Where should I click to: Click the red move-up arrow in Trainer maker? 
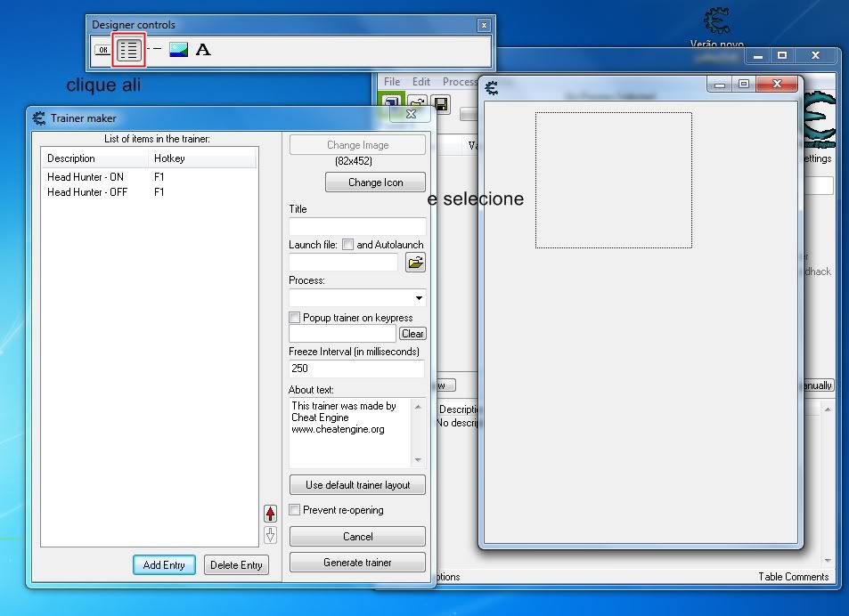click(x=271, y=514)
